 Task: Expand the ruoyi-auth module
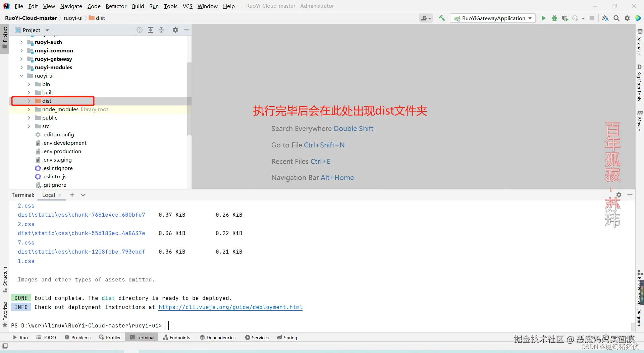tap(21, 42)
